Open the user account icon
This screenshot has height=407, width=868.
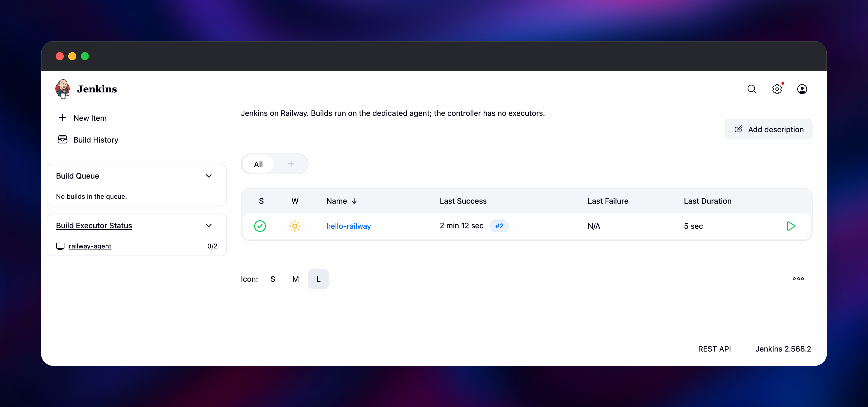click(802, 89)
